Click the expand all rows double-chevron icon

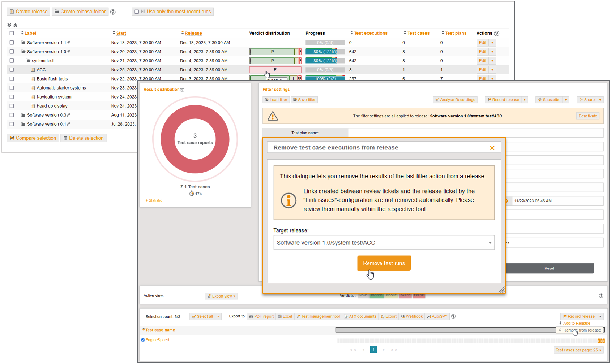pyautogui.click(x=9, y=25)
